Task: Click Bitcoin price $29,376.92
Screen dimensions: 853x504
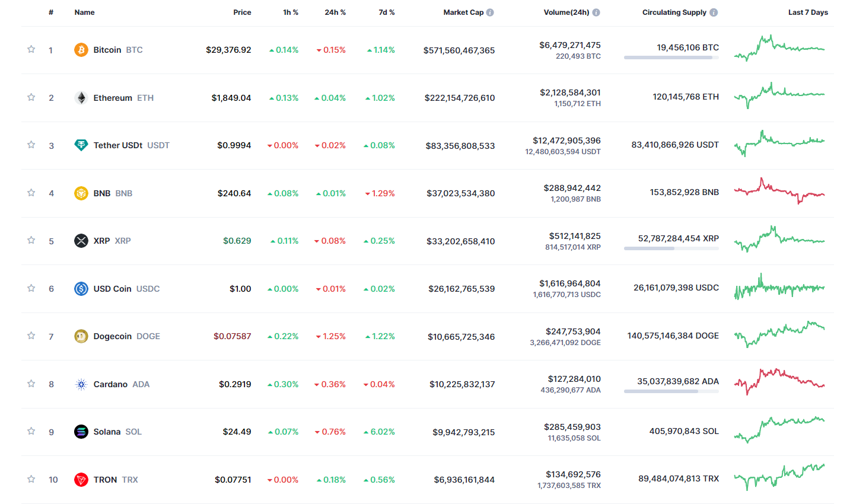Action: 228,50
